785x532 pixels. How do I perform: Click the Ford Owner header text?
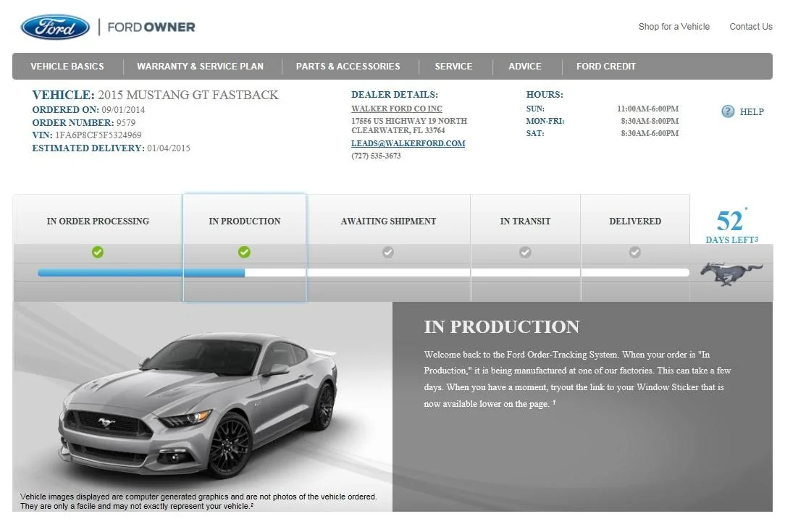151,27
